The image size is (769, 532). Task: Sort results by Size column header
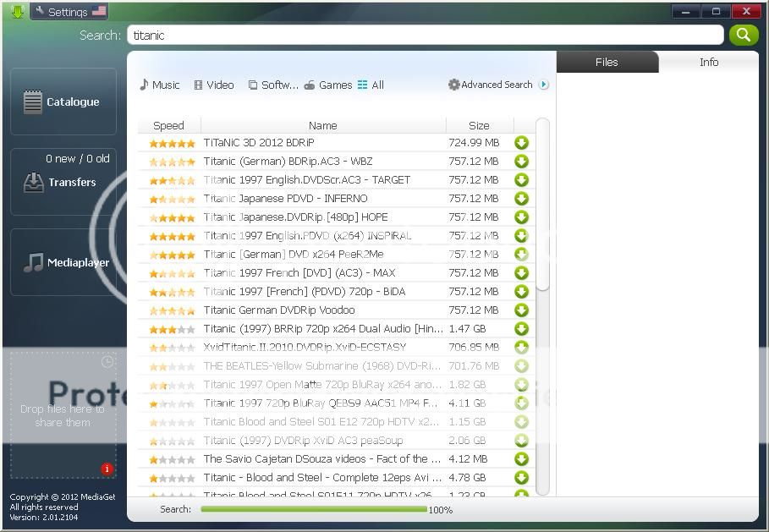pyautogui.click(x=479, y=125)
